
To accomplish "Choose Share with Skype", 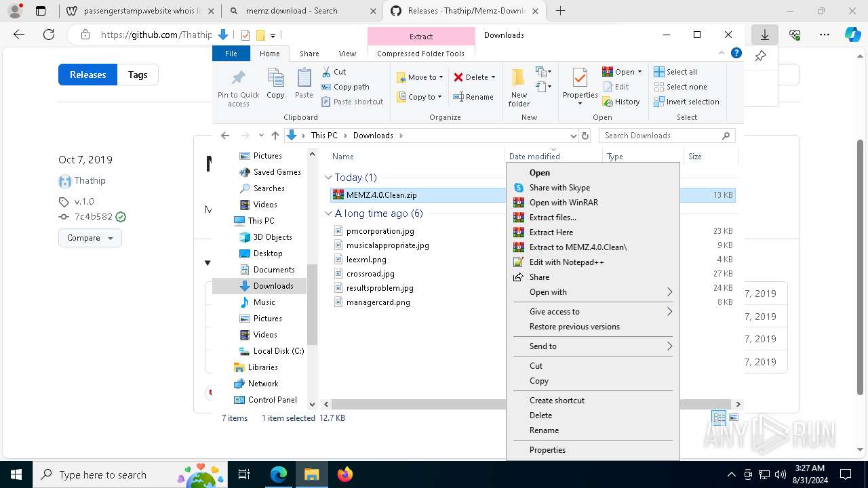I will (593, 188).
